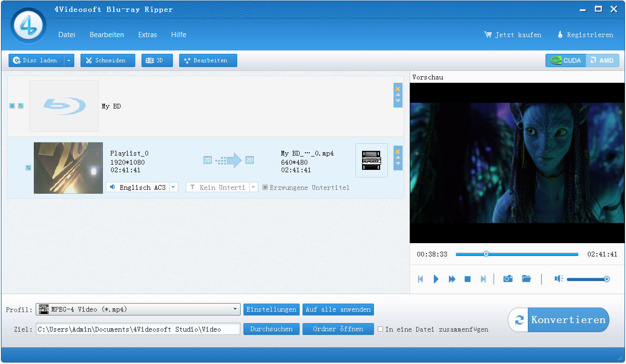Open the Datei menu
Screen dimensions: 626x364
click(x=67, y=35)
